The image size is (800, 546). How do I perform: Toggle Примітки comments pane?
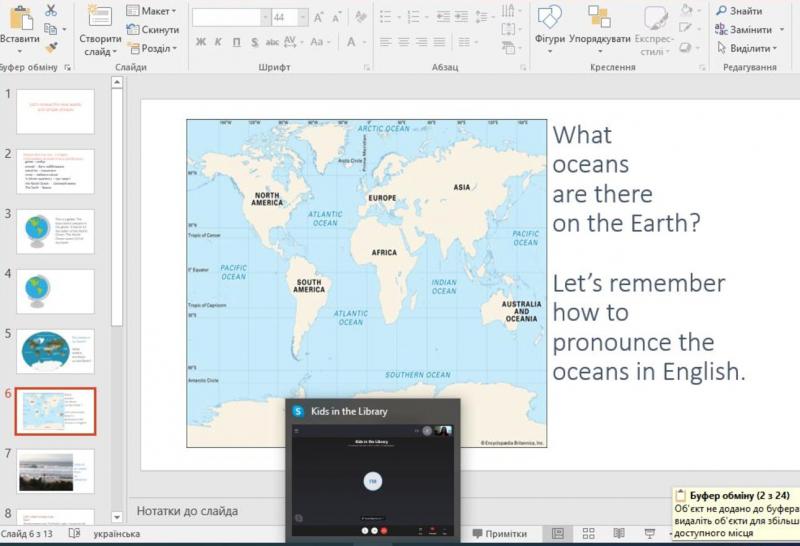pyautogui.click(x=499, y=533)
